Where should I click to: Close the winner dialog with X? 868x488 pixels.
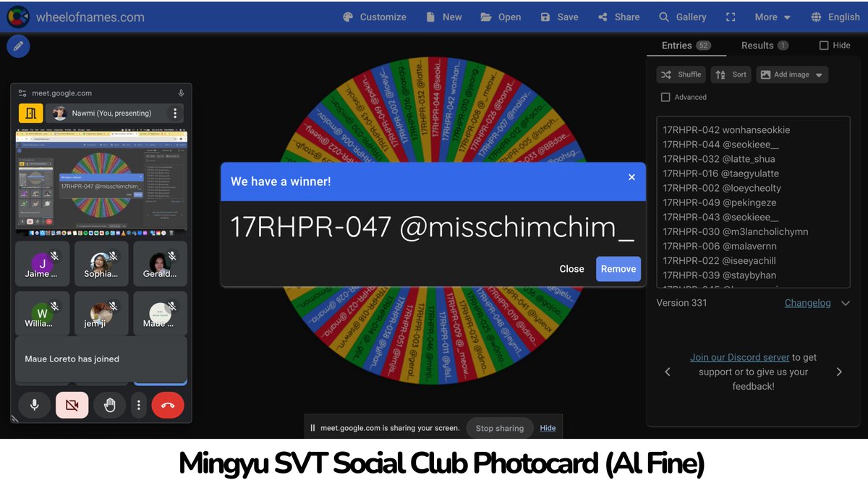click(x=631, y=177)
